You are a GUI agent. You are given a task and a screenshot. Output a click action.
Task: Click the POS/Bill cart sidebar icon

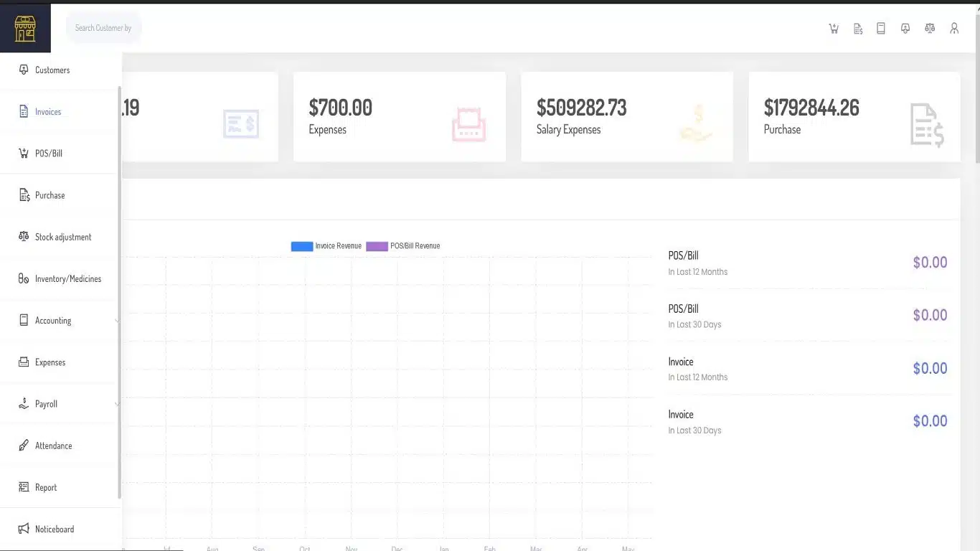24,153
